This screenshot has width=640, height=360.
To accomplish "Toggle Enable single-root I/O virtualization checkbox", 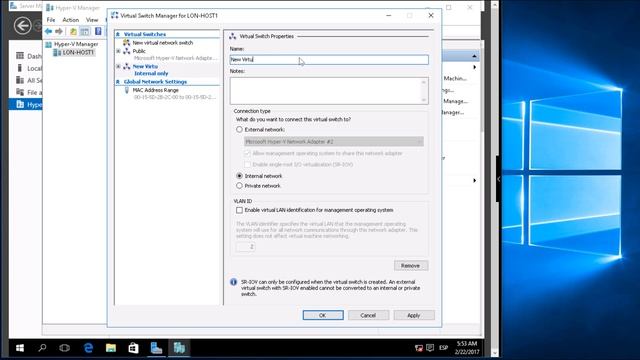I will tap(247, 164).
